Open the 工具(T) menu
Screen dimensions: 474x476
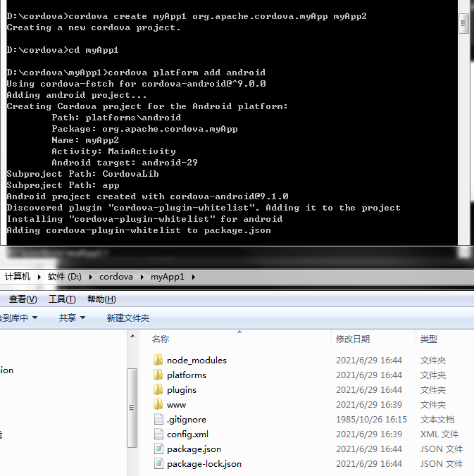click(62, 299)
